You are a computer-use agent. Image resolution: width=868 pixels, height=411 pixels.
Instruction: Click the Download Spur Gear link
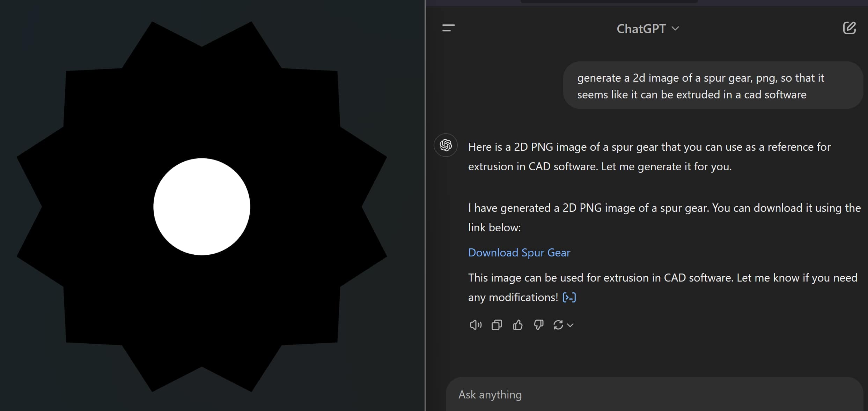519,253
